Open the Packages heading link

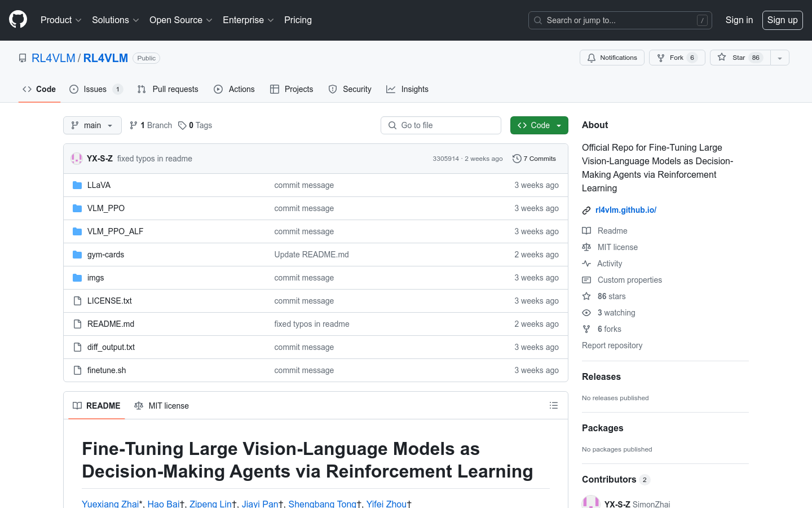pyautogui.click(x=602, y=428)
